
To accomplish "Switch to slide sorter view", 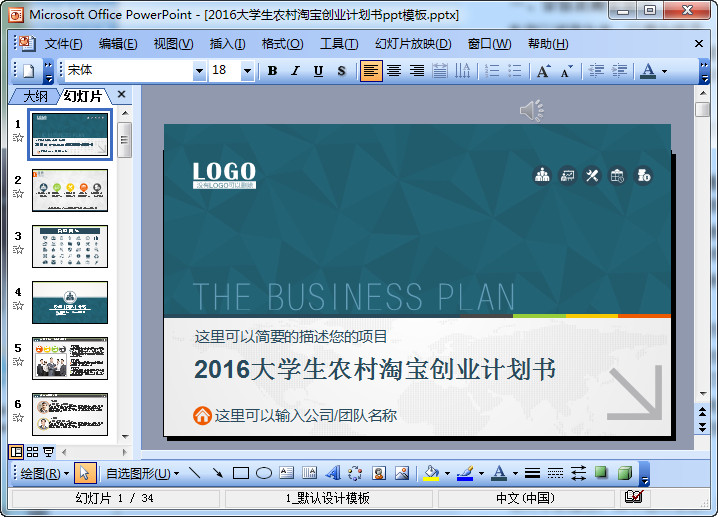I will 33,452.
